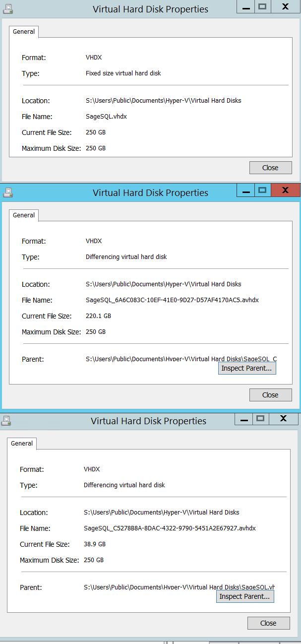Screen dimensions: 301x644
Task: Click the maximize icon on the middle dialog
Action: point(262,190)
